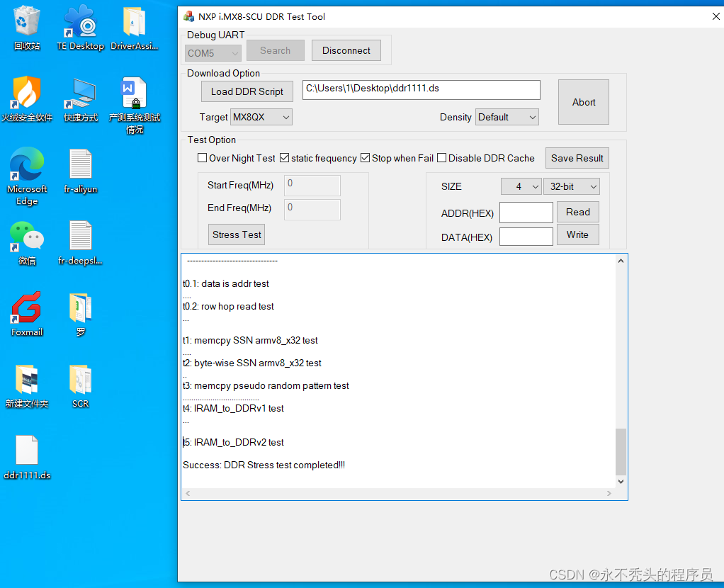The width and height of the screenshot is (724, 588).
Task: Open DriverAssi... folder icon
Action: [135, 28]
